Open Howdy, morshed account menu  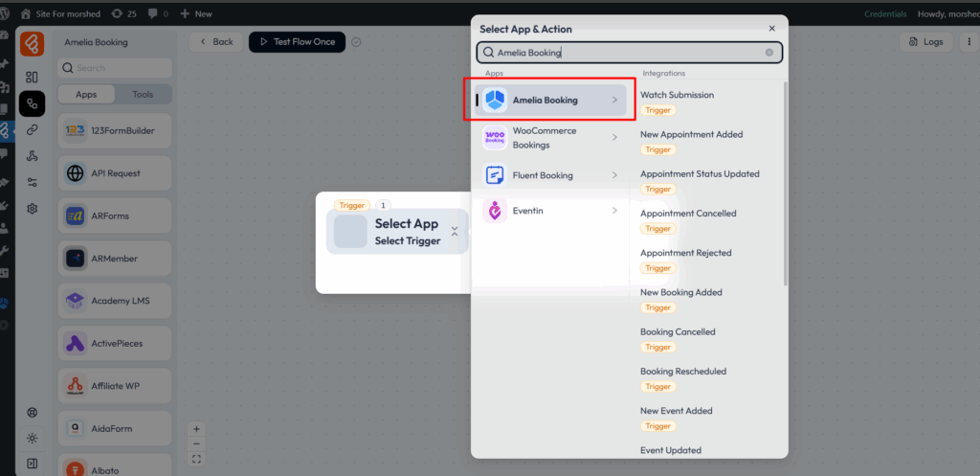point(947,13)
